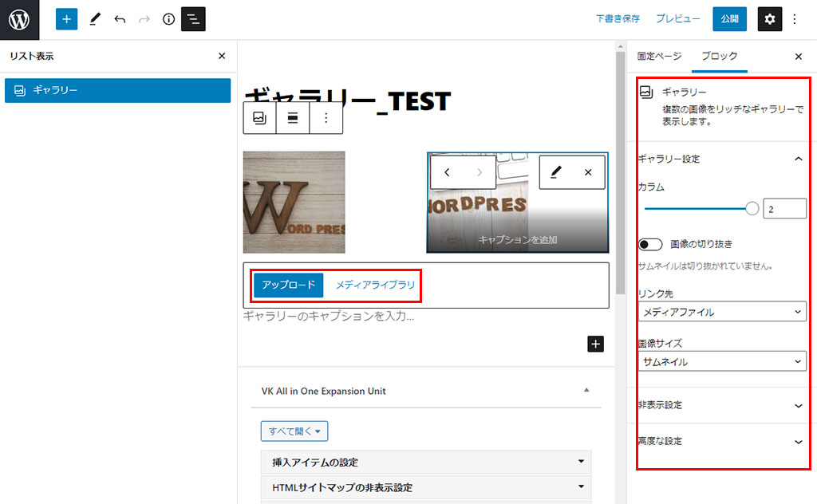Click the WordPress logo icon
Image resolution: width=817 pixels, height=504 pixels.
pyautogui.click(x=19, y=19)
